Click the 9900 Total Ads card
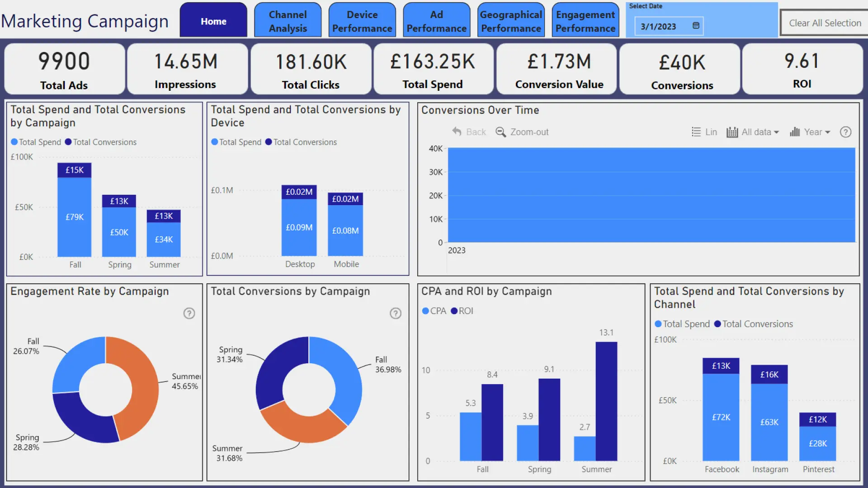Screen dimensions: 868x488 [64, 69]
